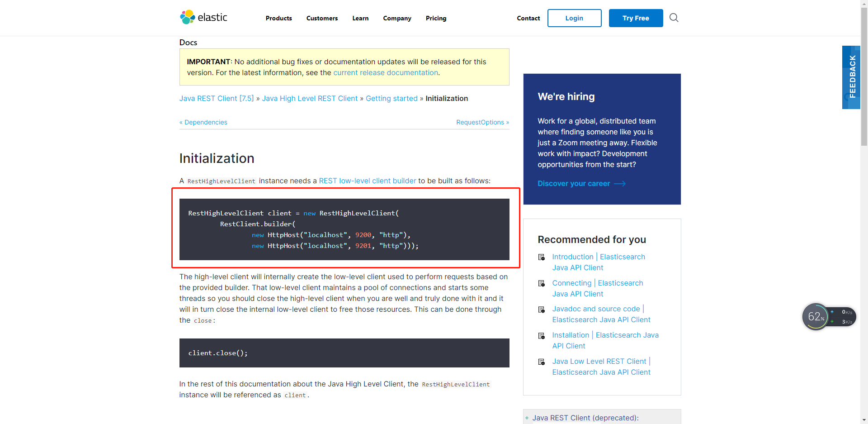This screenshot has height=424, width=868.
Task: Open the Learn menu
Action: click(360, 18)
